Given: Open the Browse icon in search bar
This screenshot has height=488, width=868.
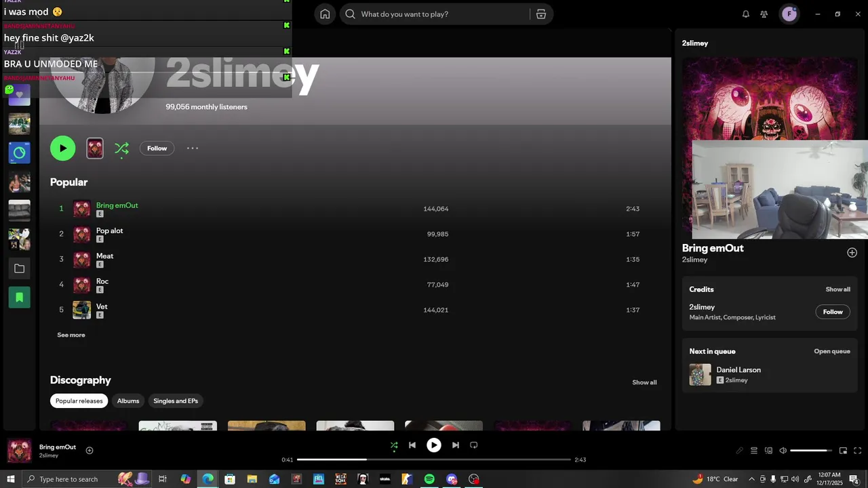Looking at the screenshot, I should coord(541,14).
